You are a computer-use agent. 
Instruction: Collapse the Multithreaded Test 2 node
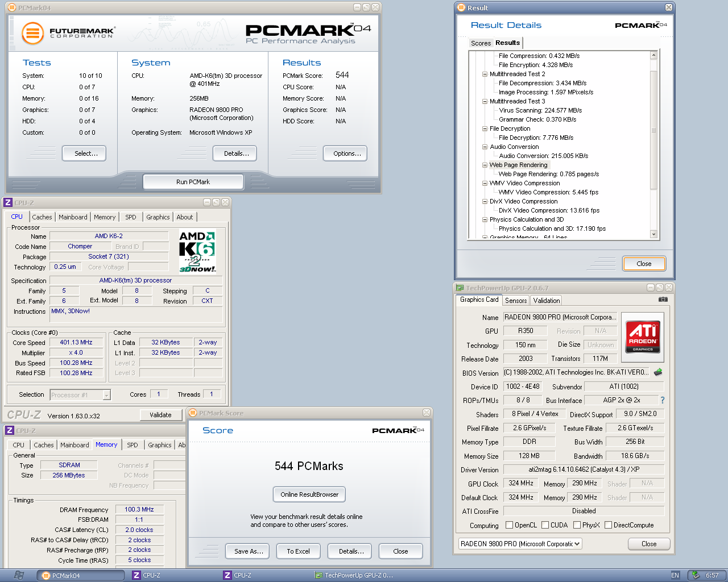tap(485, 74)
